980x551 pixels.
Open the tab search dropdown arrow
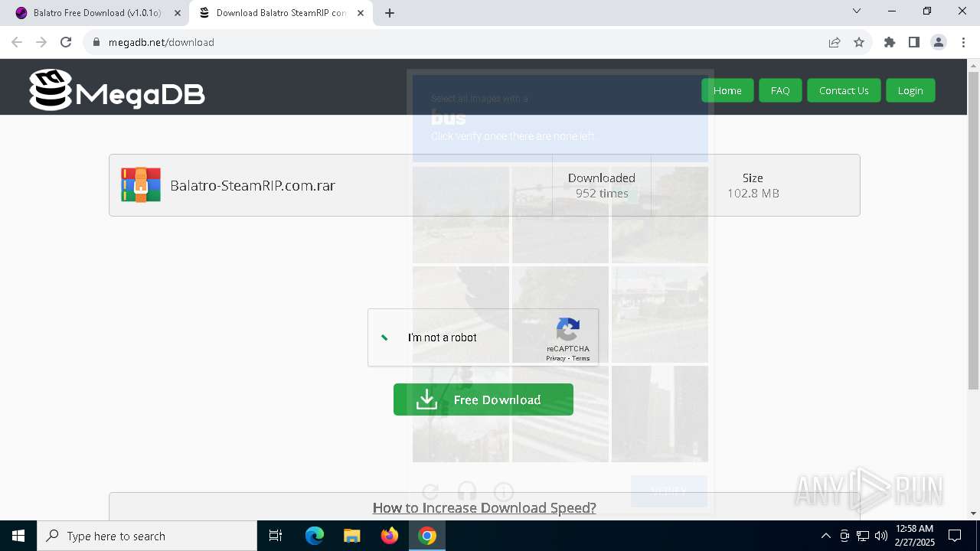point(857,11)
